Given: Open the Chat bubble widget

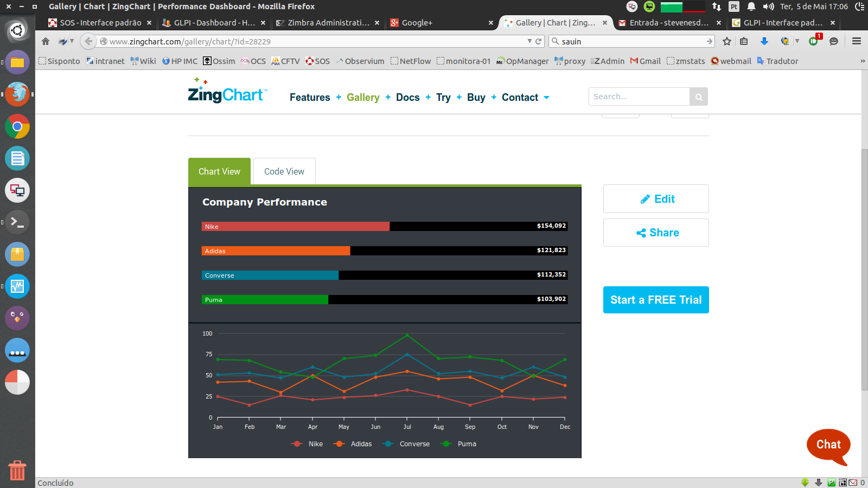Looking at the screenshot, I should tap(828, 445).
